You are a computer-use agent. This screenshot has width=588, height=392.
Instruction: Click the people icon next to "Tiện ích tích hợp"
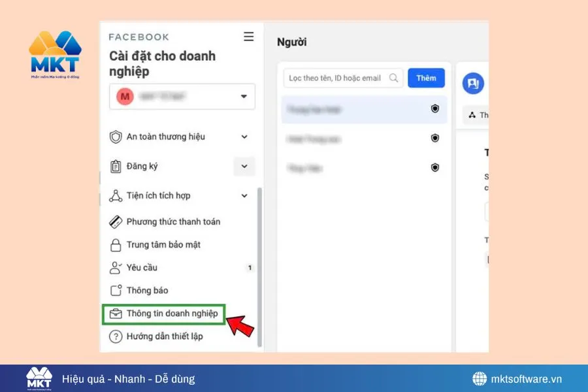[x=117, y=195]
